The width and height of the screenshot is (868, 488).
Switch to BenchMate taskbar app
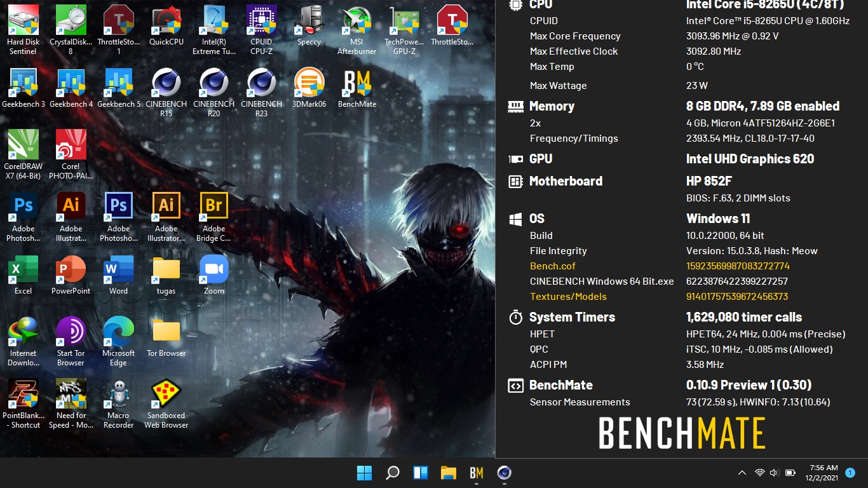(477, 473)
